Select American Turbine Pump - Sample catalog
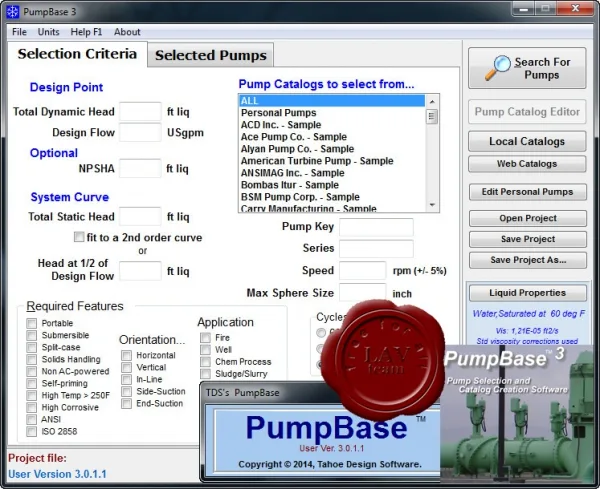600x489 pixels. point(332,161)
